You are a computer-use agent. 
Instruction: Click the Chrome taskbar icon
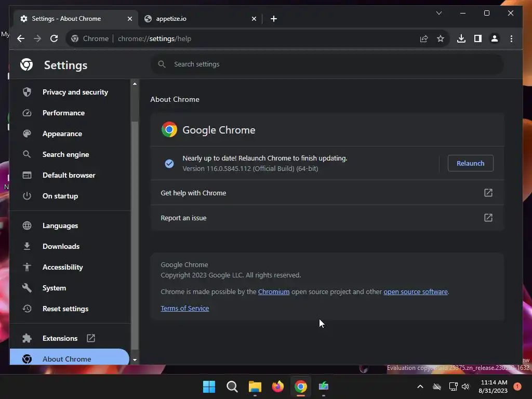301,387
